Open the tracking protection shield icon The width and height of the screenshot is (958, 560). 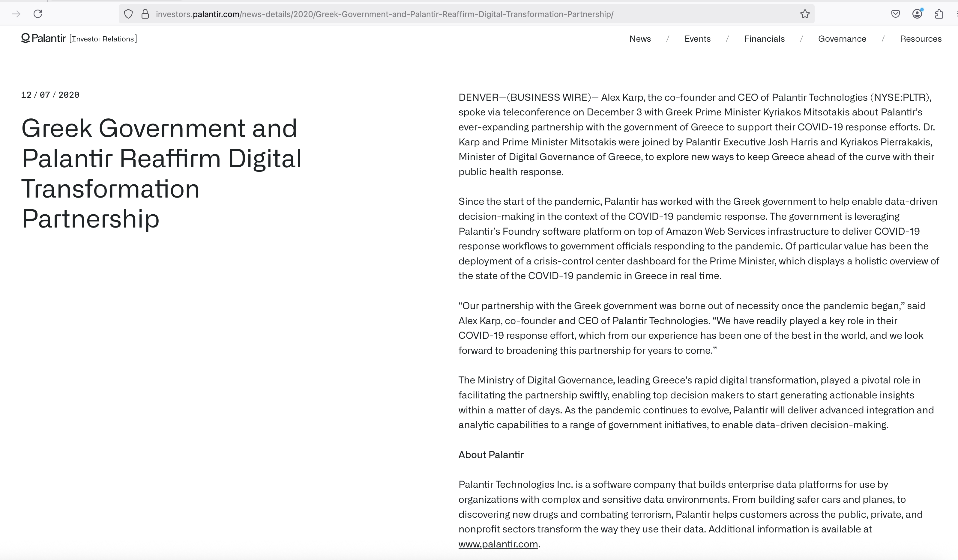click(x=128, y=14)
